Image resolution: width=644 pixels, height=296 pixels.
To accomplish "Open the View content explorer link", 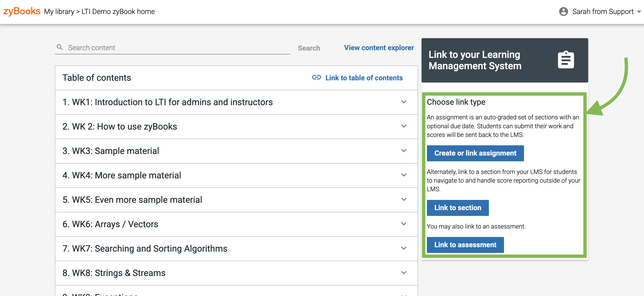I will click(379, 48).
